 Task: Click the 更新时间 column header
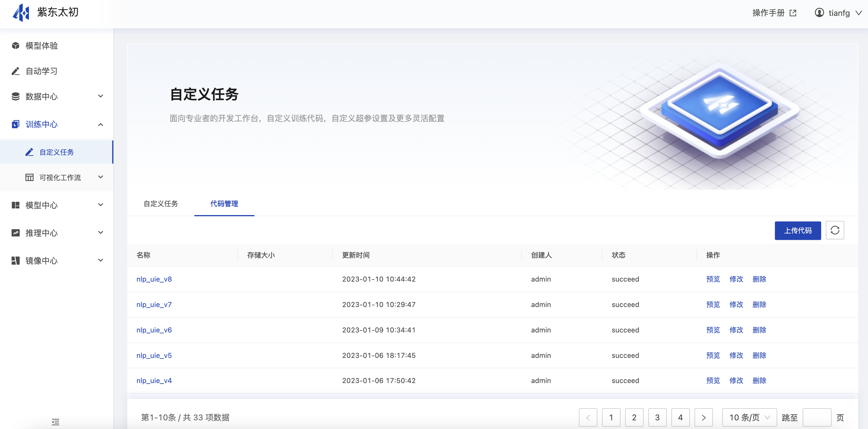pyautogui.click(x=356, y=255)
